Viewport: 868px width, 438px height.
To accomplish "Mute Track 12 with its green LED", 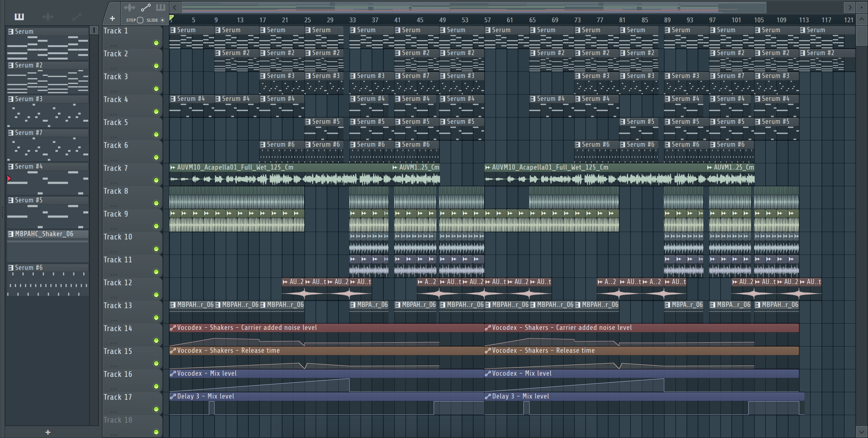I will (156, 295).
